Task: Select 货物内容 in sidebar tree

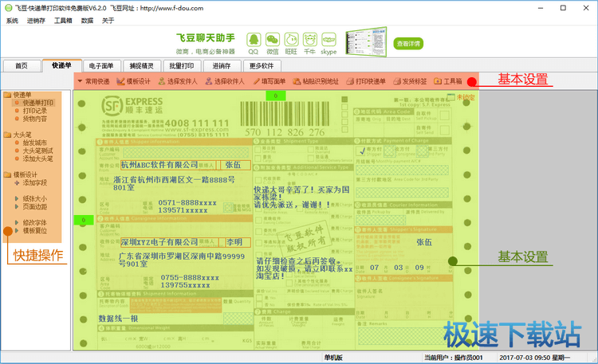Action: point(35,119)
